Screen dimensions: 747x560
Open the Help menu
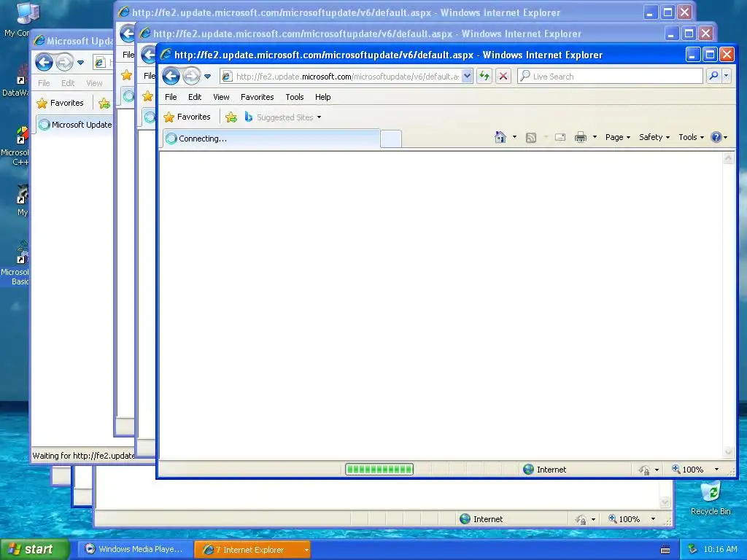click(322, 97)
